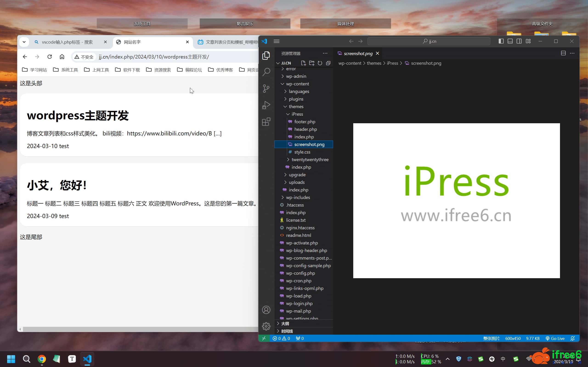Open the Extensions view
588x367 pixels.
(x=266, y=122)
